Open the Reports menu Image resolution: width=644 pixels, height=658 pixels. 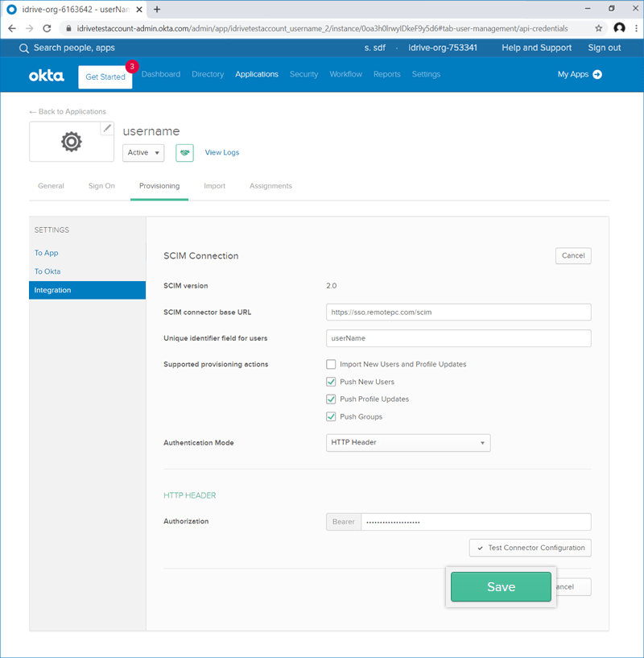point(387,74)
